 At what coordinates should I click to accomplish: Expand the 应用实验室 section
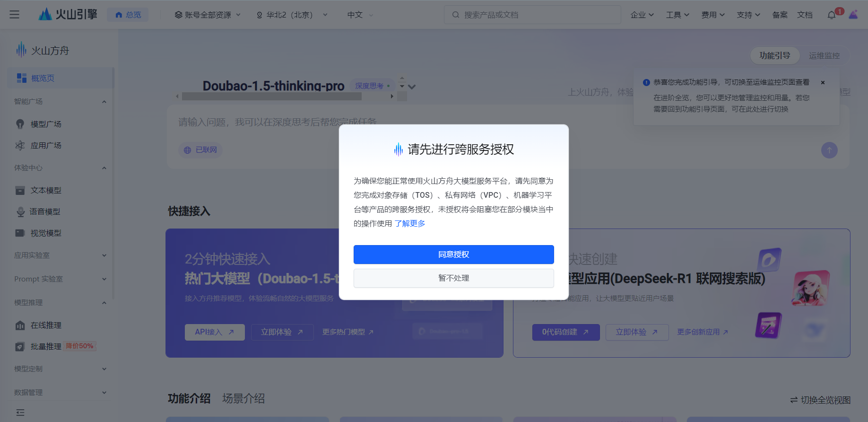pos(104,255)
